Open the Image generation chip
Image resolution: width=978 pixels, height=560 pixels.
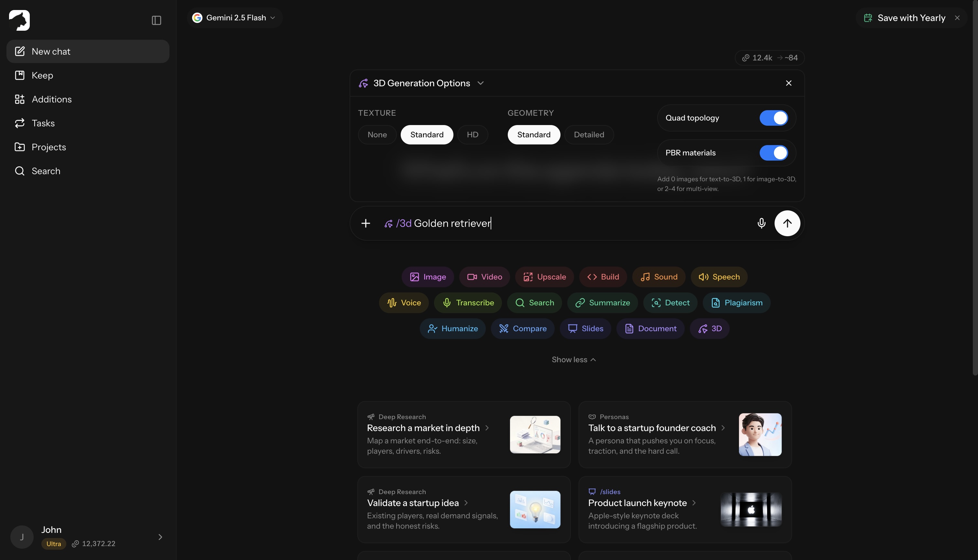tap(428, 277)
